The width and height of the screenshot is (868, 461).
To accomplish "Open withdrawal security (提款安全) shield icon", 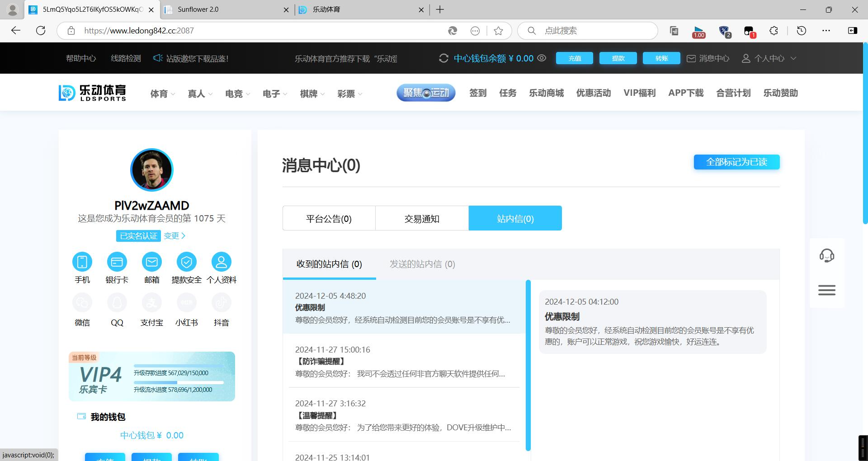I will [x=186, y=262].
